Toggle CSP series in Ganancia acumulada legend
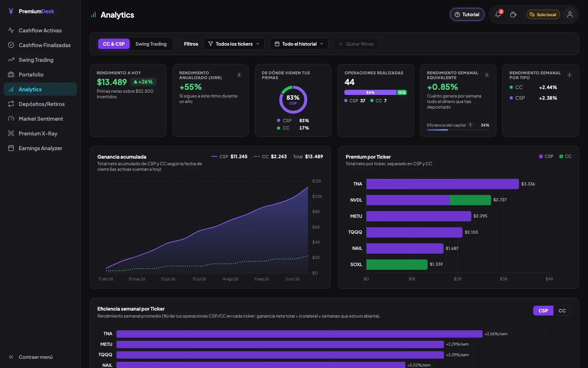Image resolution: width=588 pixels, height=368 pixels. pyautogui.click(x=229, y=156)
